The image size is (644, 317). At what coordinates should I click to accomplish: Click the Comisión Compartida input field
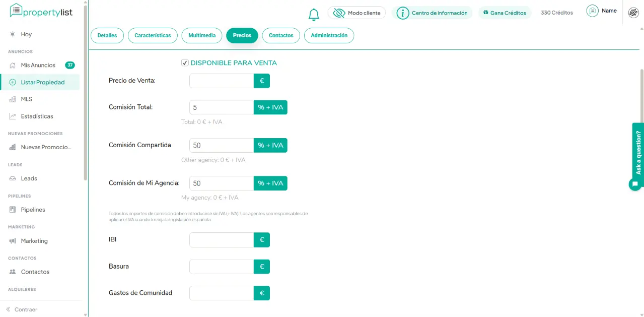222,145
